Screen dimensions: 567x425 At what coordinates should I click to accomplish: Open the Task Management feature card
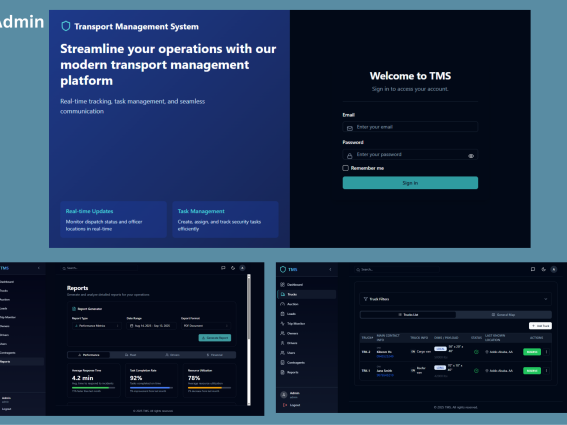pyautogui.click(x=225, y=220)
